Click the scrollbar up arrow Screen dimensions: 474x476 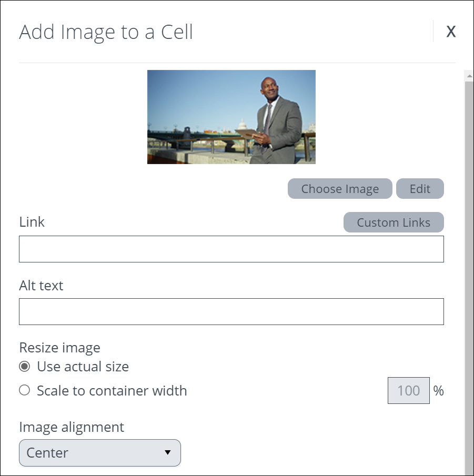coord(469,76)
